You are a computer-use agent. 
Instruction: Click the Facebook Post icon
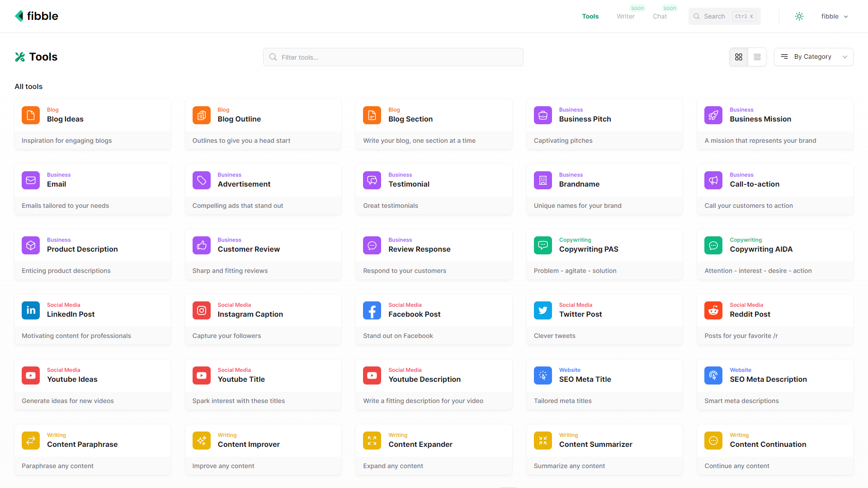[x=372, y=310]
